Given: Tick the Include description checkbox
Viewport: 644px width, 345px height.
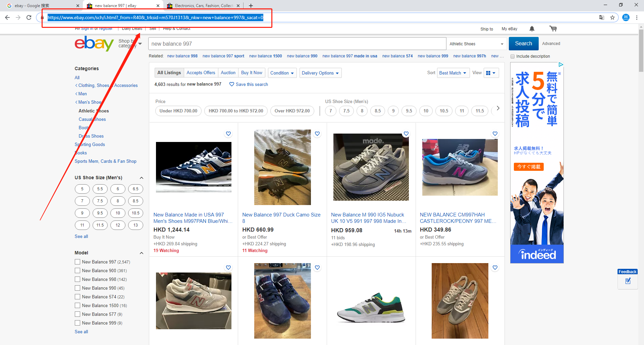Looking at the screenshot, I should tap(513, 56).
